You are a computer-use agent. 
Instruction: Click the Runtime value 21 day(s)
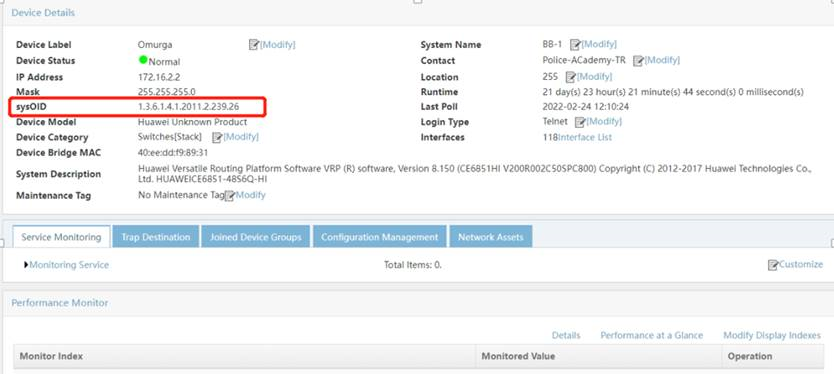point(673,92)
